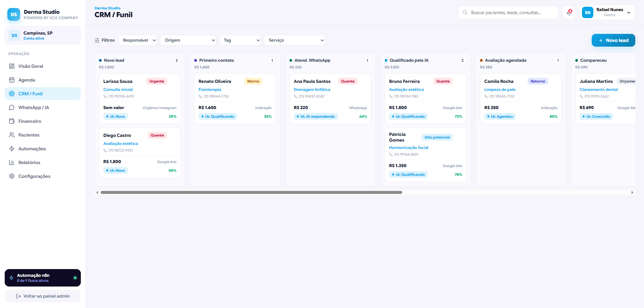Click the Novo lead button
The width and height of the screenshot is (644, 308).
coord(613,40)
